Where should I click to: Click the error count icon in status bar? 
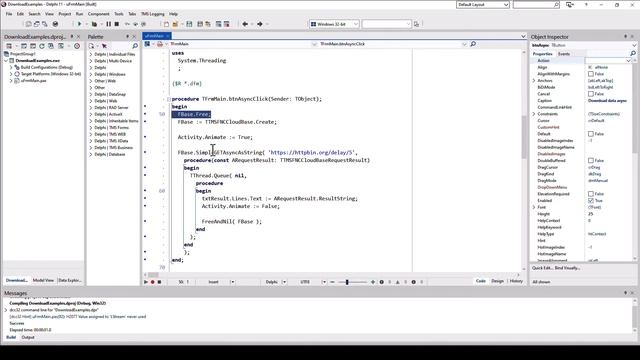coord(382,282)
